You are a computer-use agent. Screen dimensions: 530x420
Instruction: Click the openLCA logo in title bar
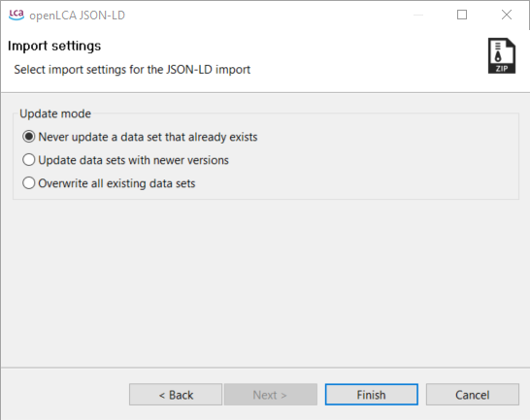(x=17, y=15)
